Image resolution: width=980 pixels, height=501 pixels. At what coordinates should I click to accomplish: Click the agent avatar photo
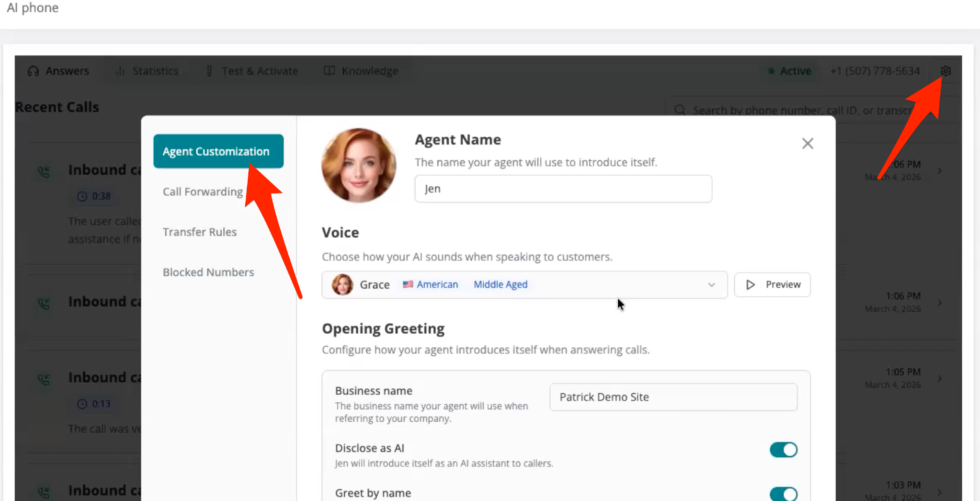point(358,165)
